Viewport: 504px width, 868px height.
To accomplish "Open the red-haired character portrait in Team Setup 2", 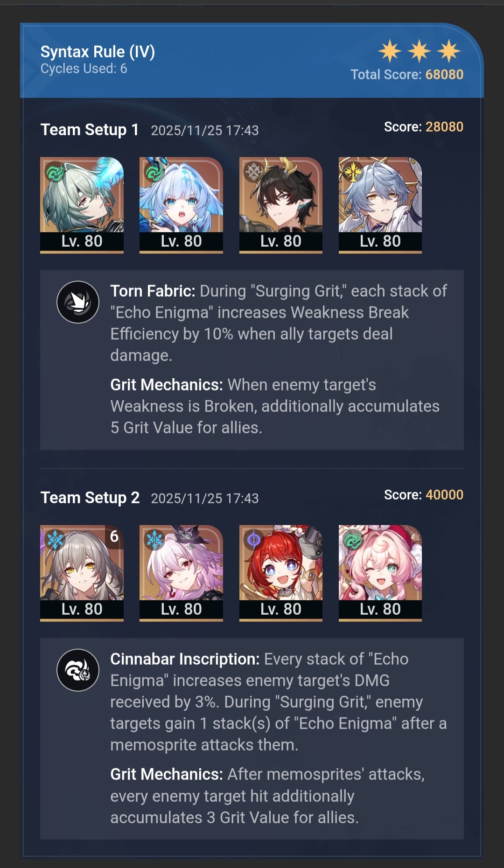I will [281, 573].
